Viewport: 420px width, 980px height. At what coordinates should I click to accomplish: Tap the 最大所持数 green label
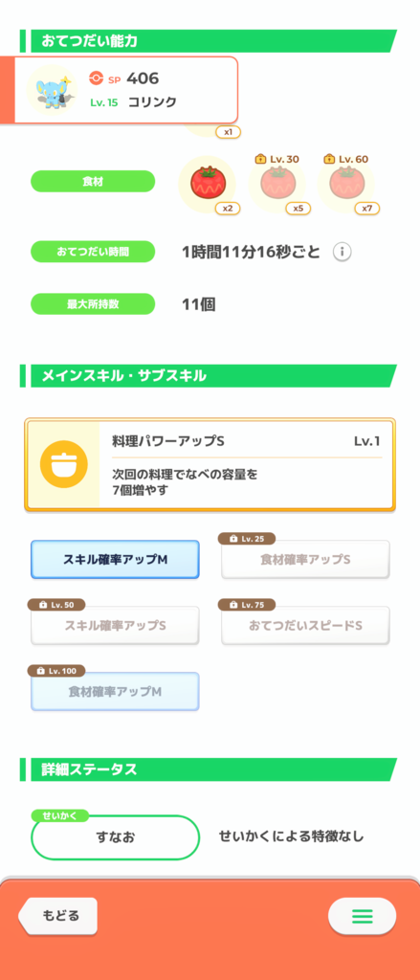tap(93, 303)
